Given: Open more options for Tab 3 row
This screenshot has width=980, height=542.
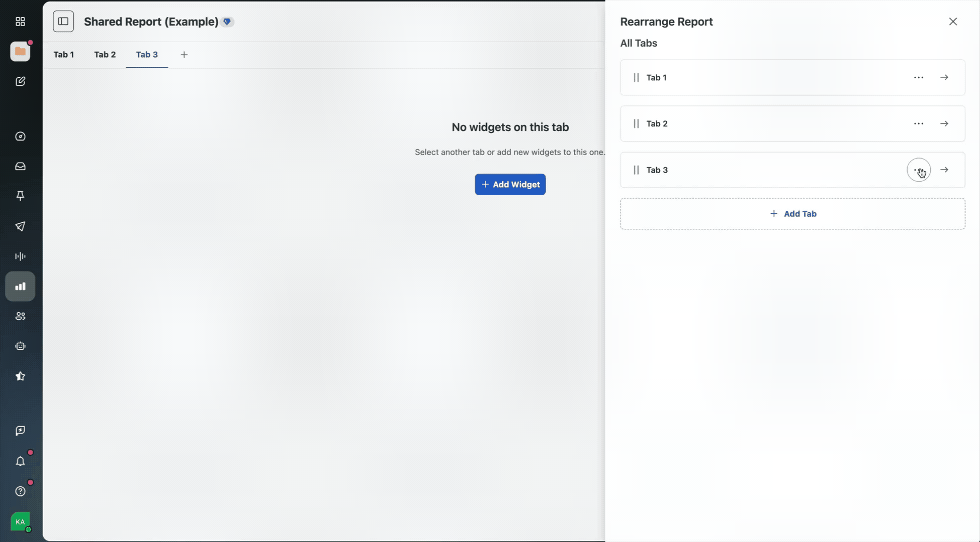Looking at the screenshot, I should [x=919, y=170].
